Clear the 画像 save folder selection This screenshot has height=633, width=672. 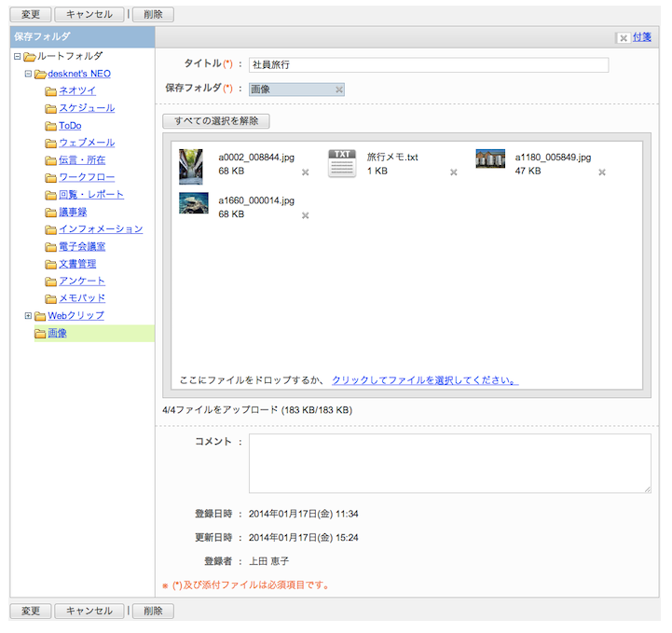tap(339, 89)
